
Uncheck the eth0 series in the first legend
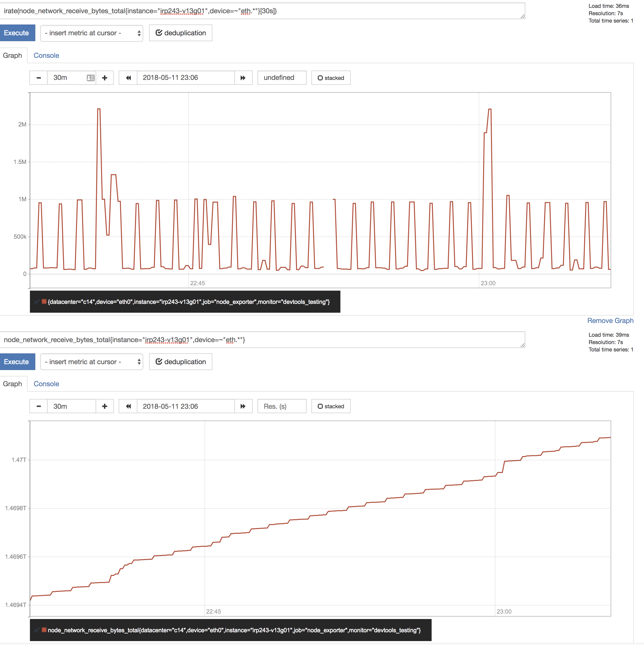37,301
